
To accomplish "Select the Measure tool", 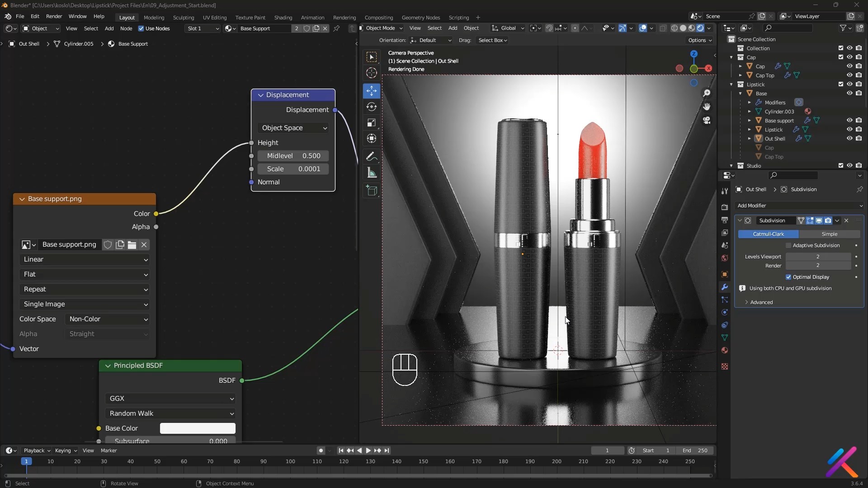I will [x=372, y=173].
